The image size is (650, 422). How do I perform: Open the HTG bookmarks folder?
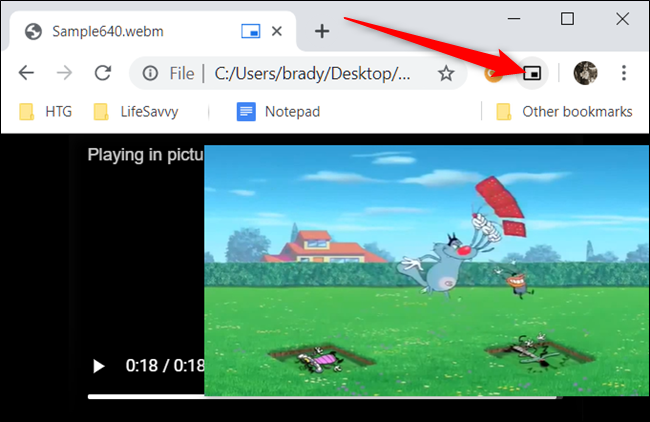46,112
